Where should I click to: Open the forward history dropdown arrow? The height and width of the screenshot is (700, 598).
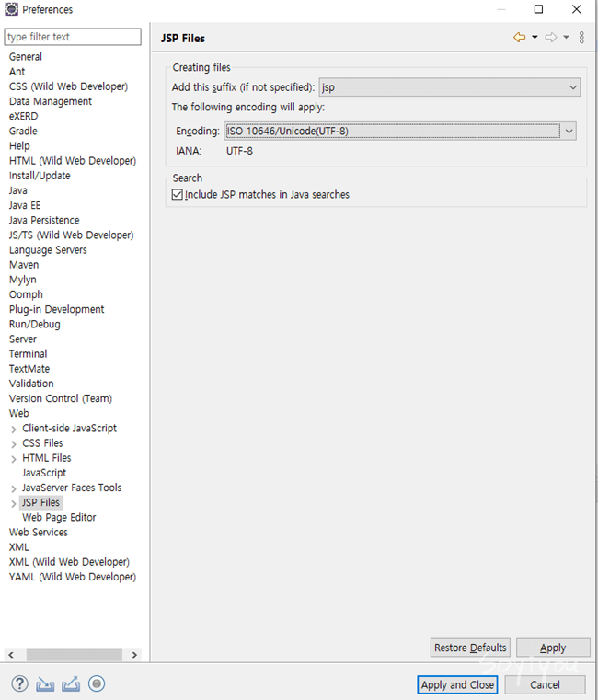click(566, 38)
